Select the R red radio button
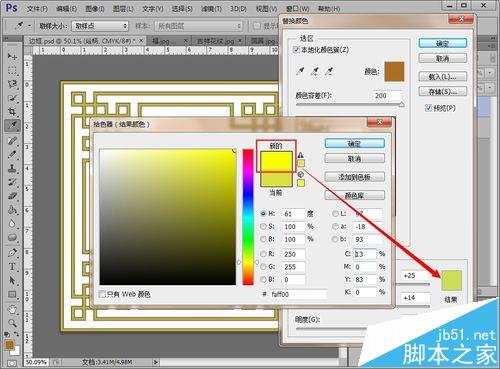Viewport: 500px width, 369px height. coord(263,254)
